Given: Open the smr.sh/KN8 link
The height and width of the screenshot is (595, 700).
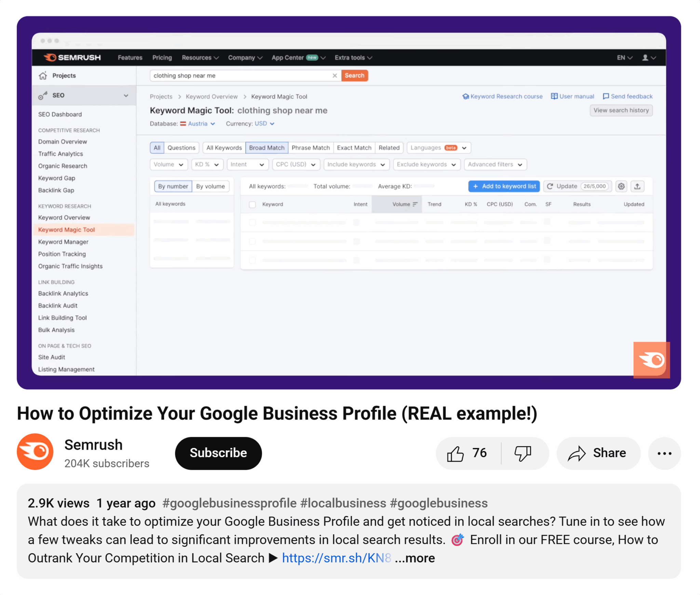Looking at the screenshot, I should pos(336,558).
